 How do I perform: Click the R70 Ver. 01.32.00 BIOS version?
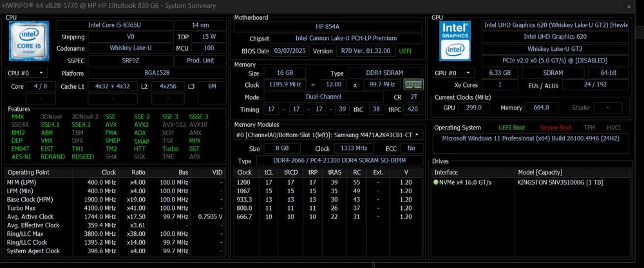point(366,52)
